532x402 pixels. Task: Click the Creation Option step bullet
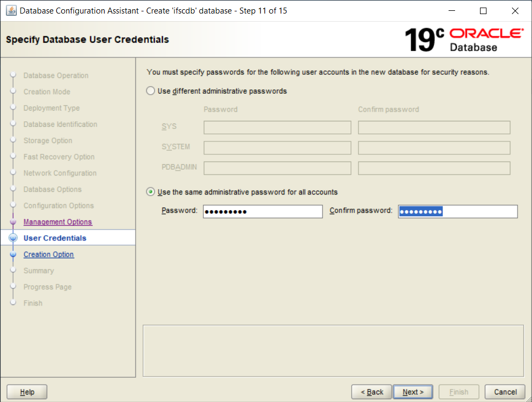pyautogui.click(x=14, y=255)
